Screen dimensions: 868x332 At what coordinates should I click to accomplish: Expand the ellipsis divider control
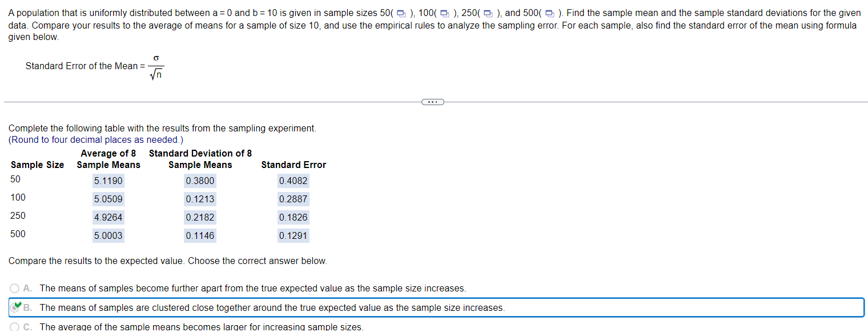pyautogui.click(x=432, y=102)
